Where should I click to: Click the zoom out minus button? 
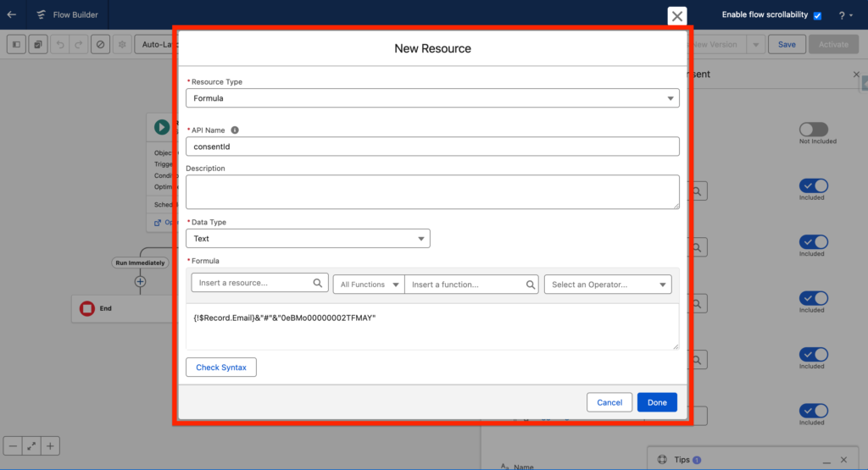pyautogui.click(x=13, y=445)
